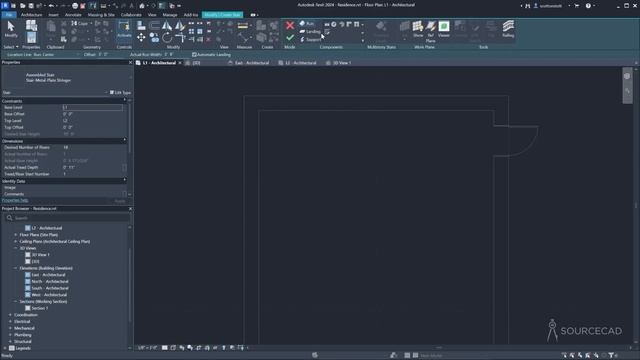640x360 pixels.
Task: Open the Architecture ribbon tab
Action: (31, 15)
